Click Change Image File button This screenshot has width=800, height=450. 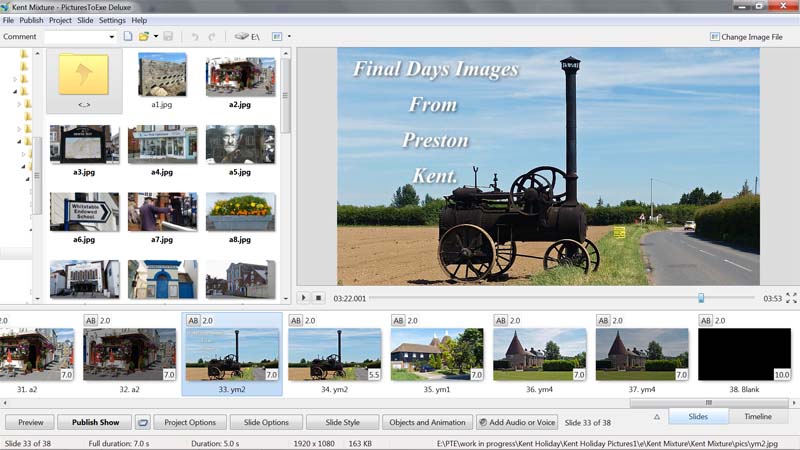click(746, 37)
